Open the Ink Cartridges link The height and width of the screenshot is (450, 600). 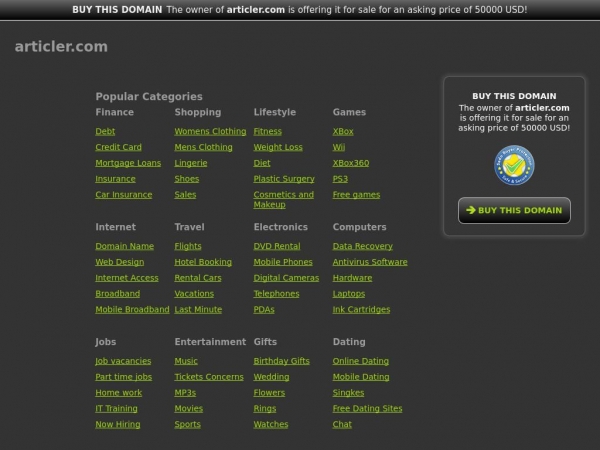tap(361, 309)
